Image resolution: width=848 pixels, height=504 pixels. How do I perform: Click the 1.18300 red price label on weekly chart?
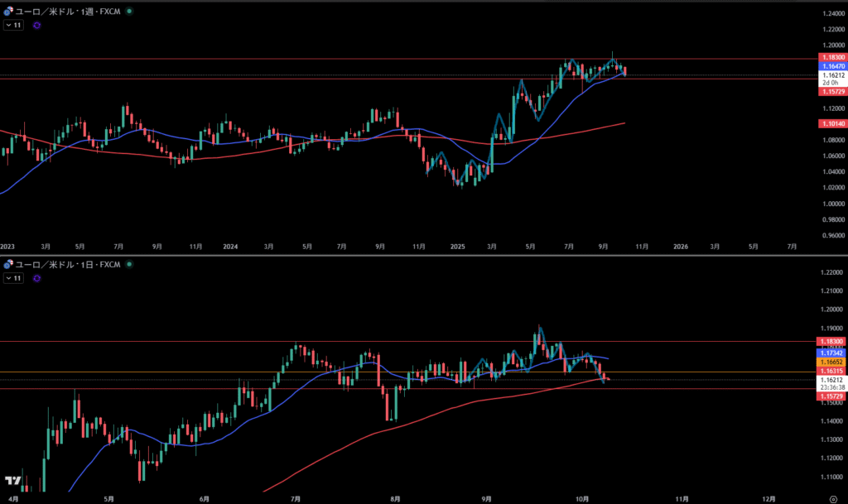pyautogui.click(x=831, y=56)
